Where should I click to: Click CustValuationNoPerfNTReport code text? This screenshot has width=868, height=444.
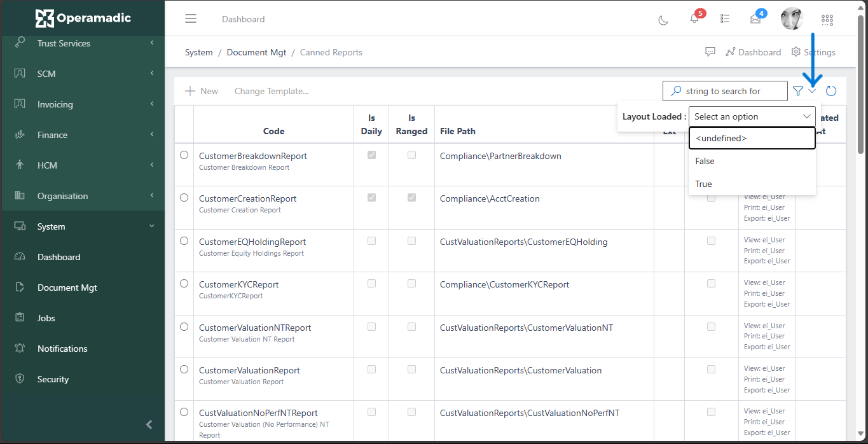click(258, 413)
